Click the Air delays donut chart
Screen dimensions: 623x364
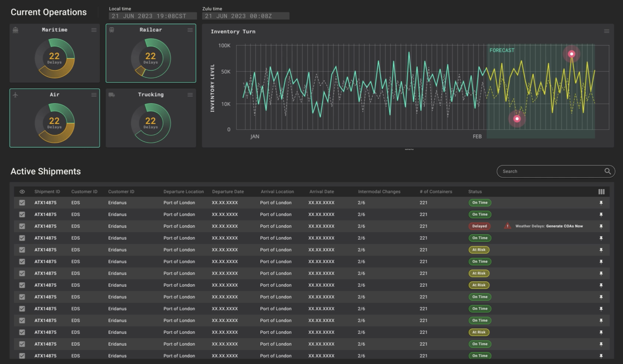55,123
